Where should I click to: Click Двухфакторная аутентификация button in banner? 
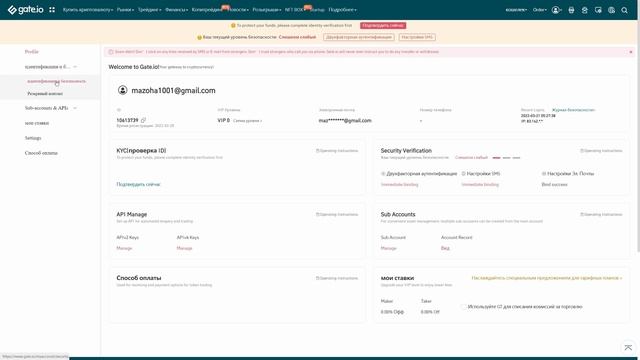tap(359, 37)
